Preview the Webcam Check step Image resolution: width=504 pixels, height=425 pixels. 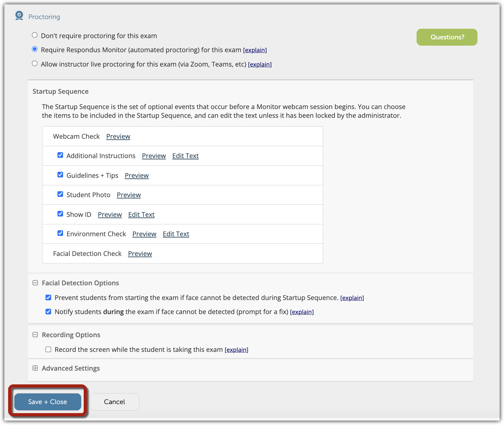click(118, 136)
